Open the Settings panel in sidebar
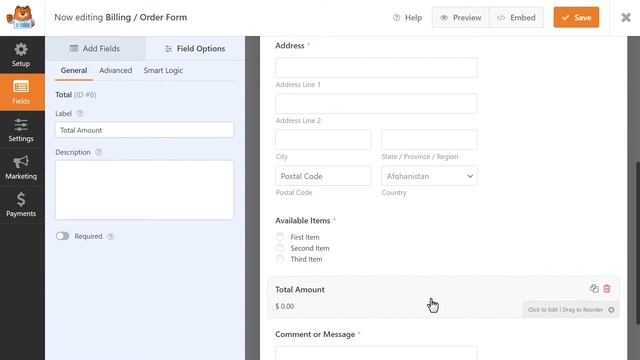The image size is (640, 360). (x=21, y=130)
